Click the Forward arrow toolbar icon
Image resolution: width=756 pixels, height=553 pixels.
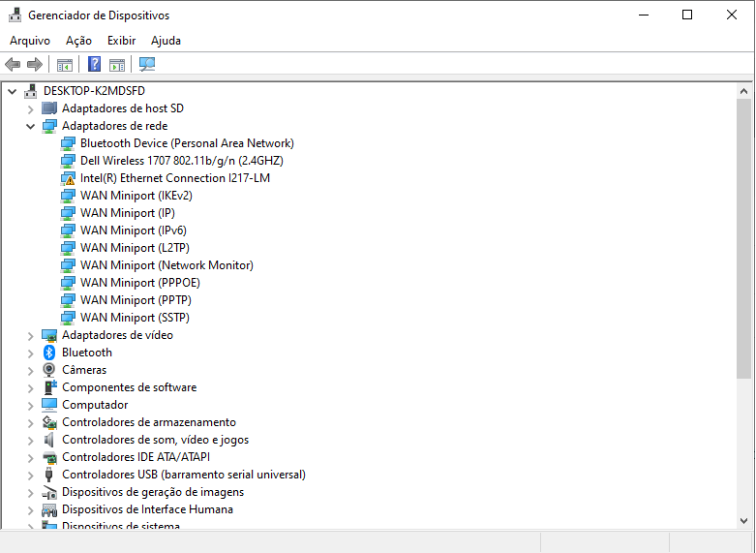tap(35, 64)
